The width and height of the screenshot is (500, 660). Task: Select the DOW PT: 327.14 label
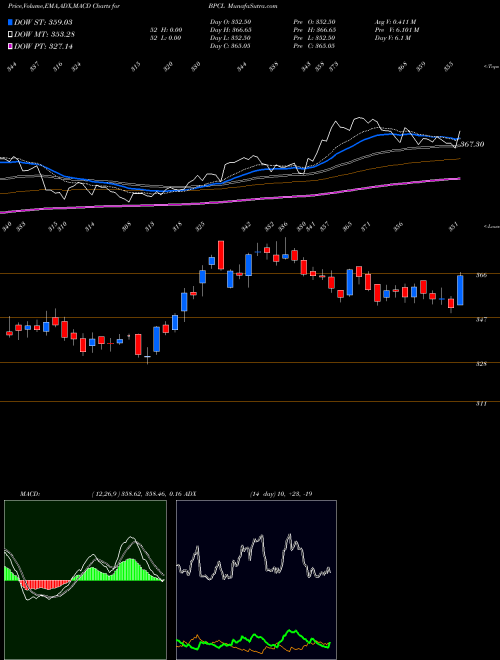(43, 46)
